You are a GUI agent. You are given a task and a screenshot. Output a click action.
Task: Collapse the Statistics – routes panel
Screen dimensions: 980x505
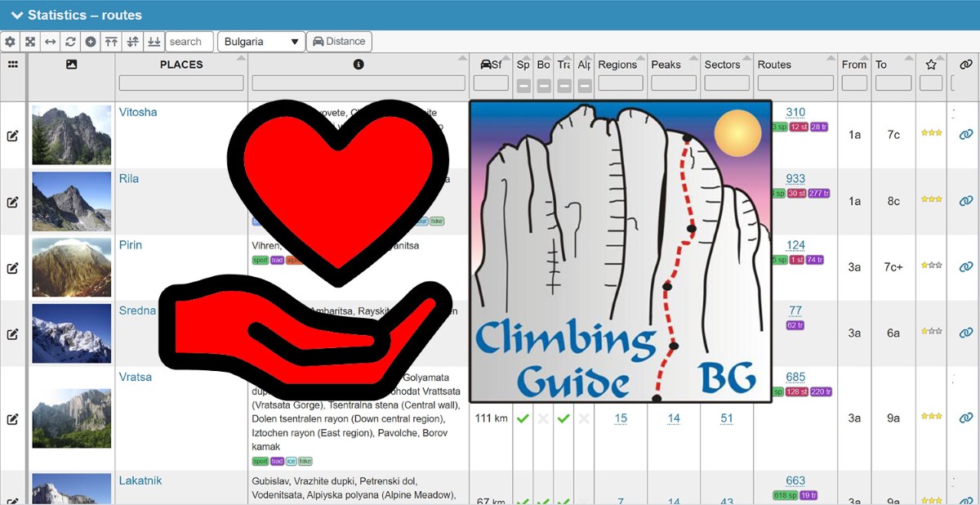click(x=16, y=15)
